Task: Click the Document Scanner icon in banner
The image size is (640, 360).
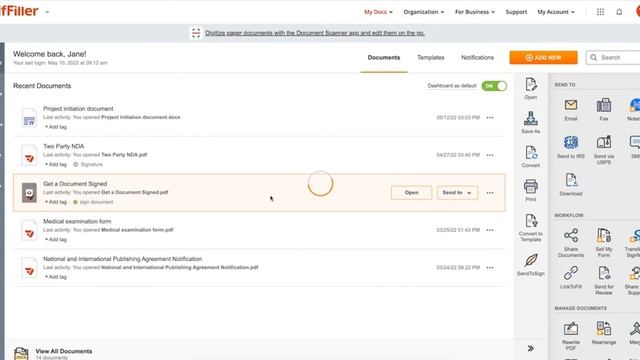Action: tap(196, 33)
